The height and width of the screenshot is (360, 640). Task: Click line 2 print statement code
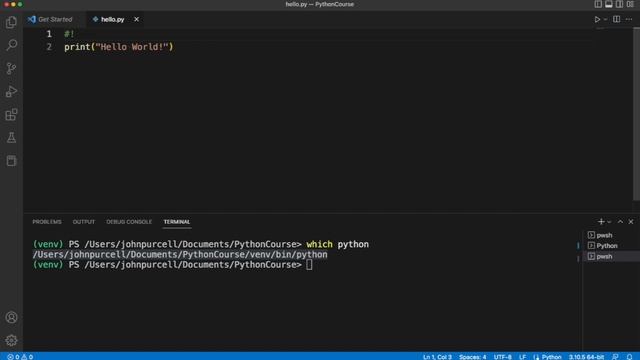[x=118, y=47]
